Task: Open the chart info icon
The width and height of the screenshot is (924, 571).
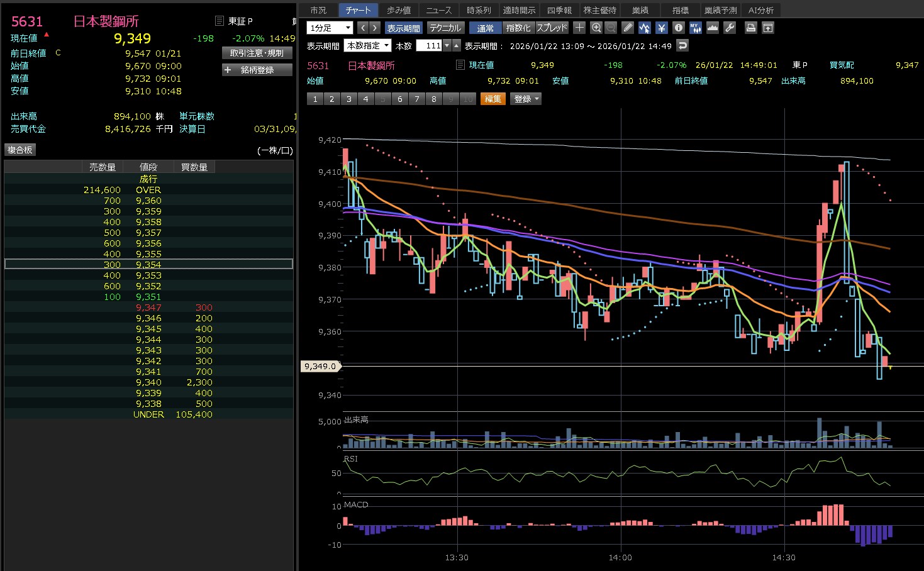Action: (x=678, y=28)
